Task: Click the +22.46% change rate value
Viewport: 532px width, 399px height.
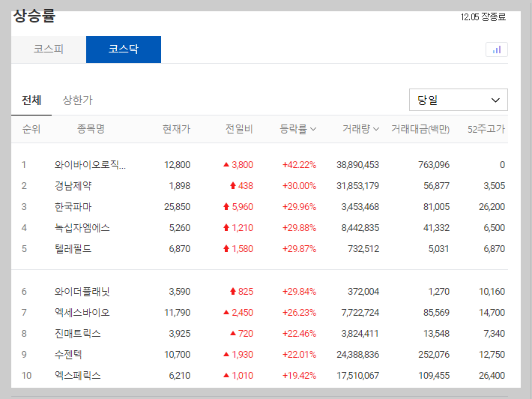Action: coord(299,334)
